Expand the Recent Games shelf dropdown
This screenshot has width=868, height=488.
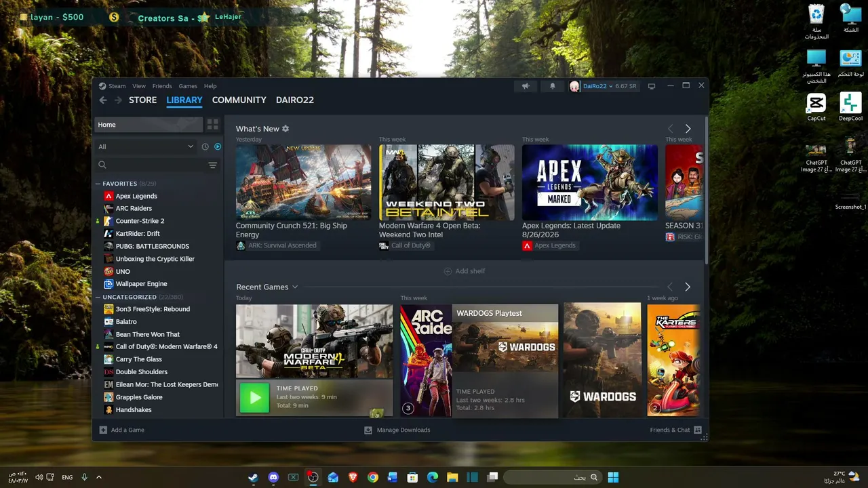[x=295, y=287]
